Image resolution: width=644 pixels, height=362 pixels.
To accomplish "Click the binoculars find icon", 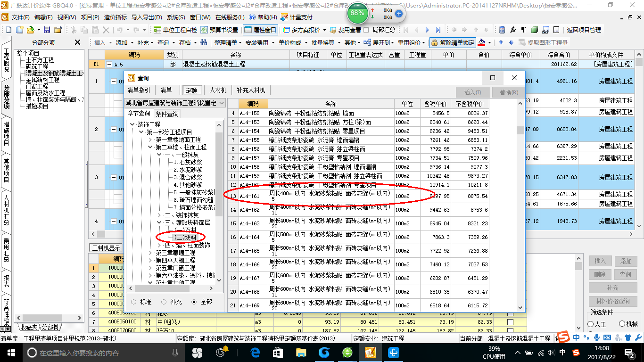I will point(204,42).
